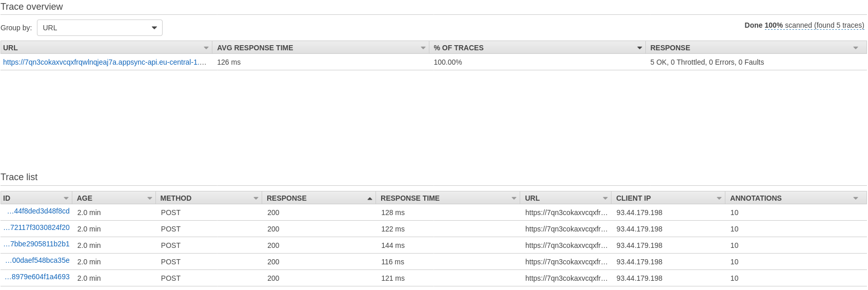Click sort arrow in CLIENT IP column
The width and height of the screenshot is (868, 290).
tap(719, 198)
